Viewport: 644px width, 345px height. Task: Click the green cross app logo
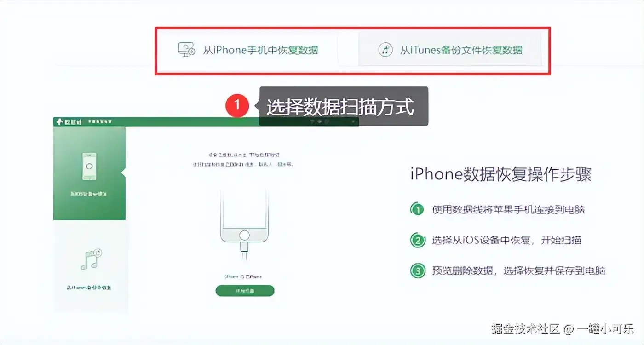pos(59,122)
